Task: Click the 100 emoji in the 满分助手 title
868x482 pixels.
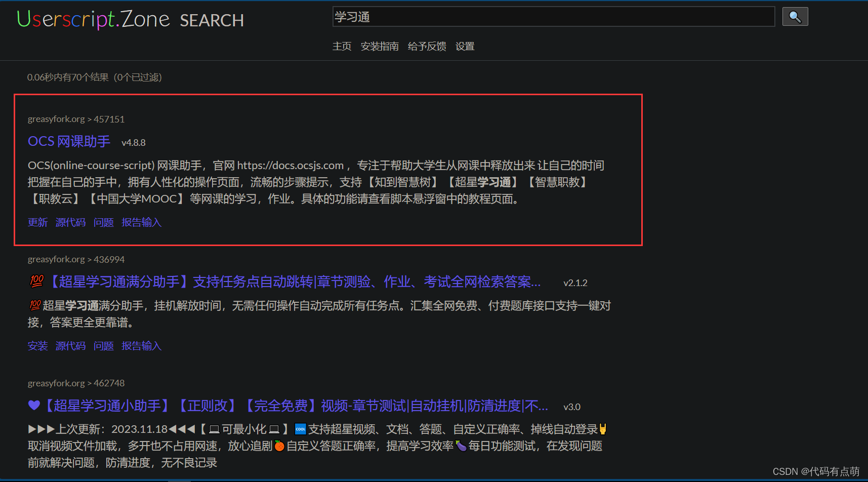Action: pos(37,281)
